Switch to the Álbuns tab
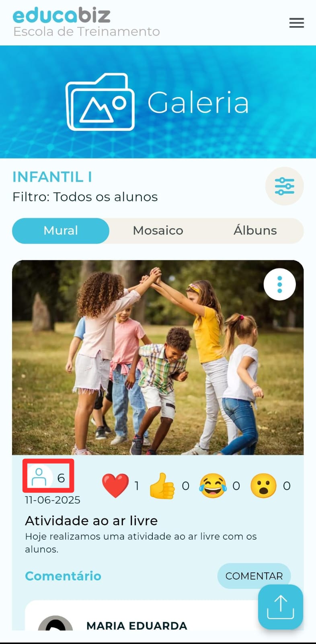This screenshot has width=316, height=644. 255,231
